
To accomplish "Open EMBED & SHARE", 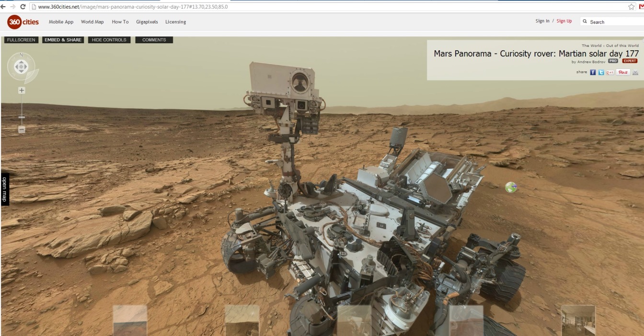I will [x=63, y=40].
